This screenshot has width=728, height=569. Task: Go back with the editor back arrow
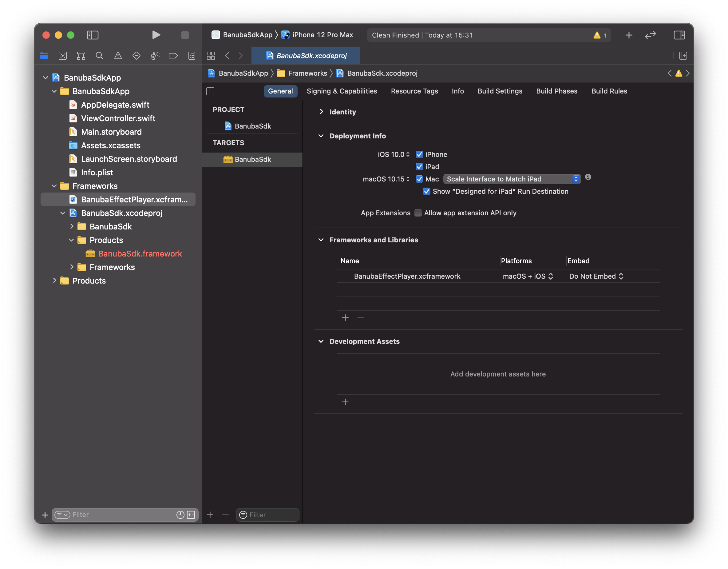(x=227, y=56)
